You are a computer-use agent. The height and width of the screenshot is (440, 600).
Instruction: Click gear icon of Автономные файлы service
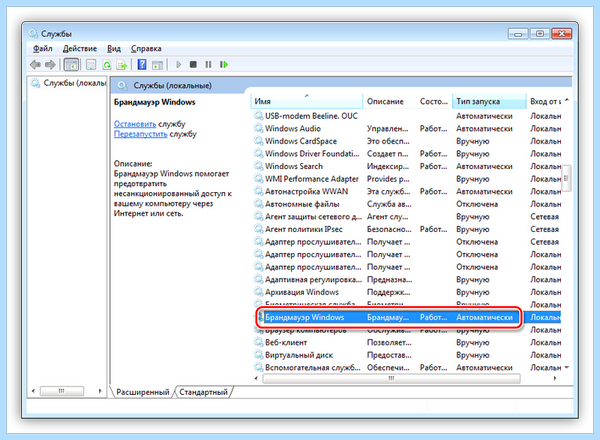(259, 204)
